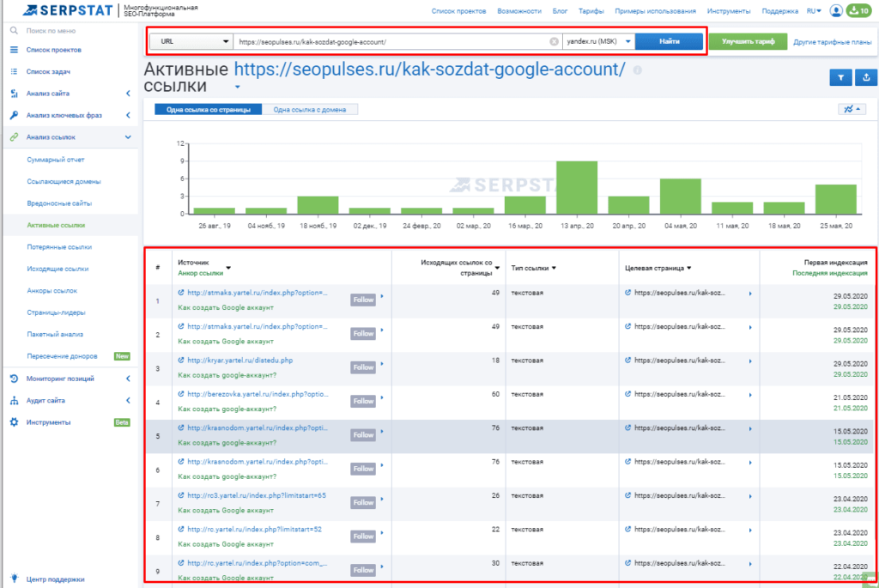Sort by the Источник column arrow
The height and width of the screenshot is (588, 879).
click(228, 268)
